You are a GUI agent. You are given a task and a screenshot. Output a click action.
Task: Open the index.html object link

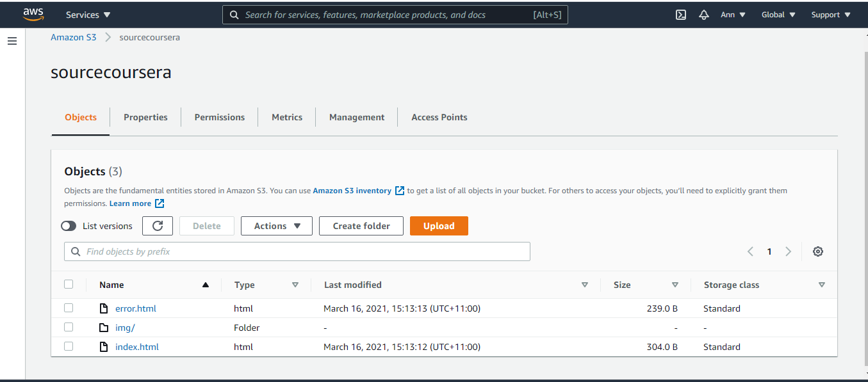pyautogui.click(x=137, y=347)
